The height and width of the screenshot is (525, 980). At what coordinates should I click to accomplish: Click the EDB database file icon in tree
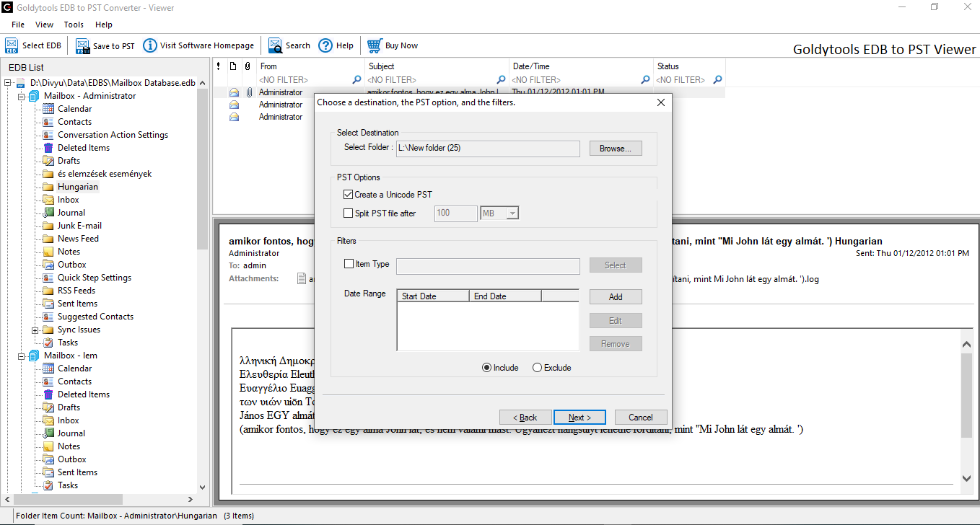[21, 83]
